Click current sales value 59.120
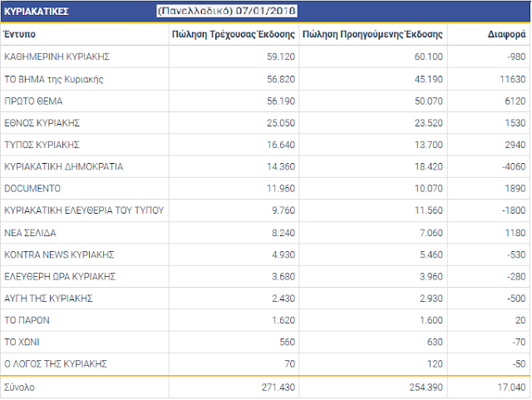The height and width of the screenshot is (400, 532). pos(281,57)
